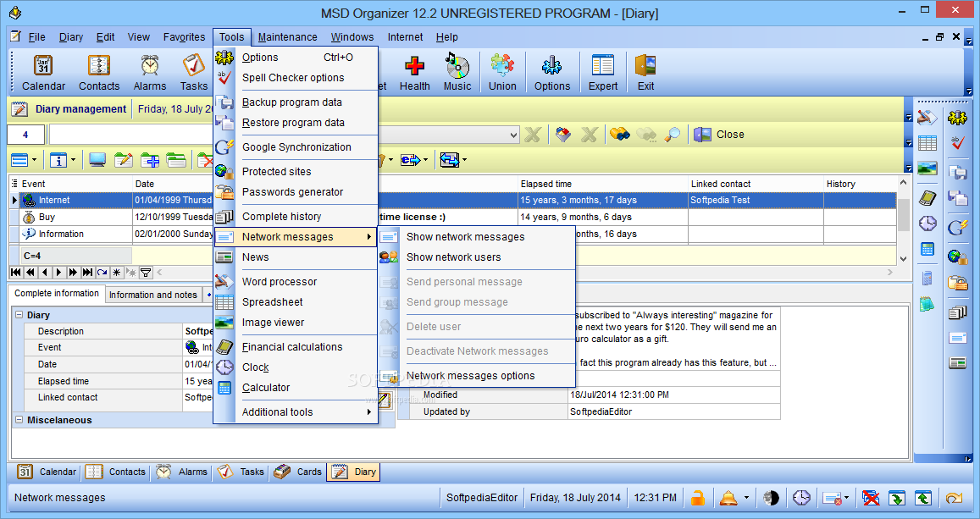Choose Google Synchronization from Tools menu

(296, 147)
